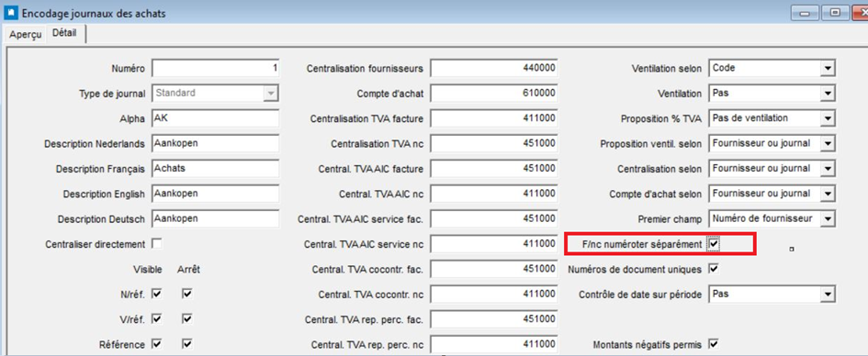Open the Ventilation selon dropdown
868x356 pixels.
[x=827, y=69]
